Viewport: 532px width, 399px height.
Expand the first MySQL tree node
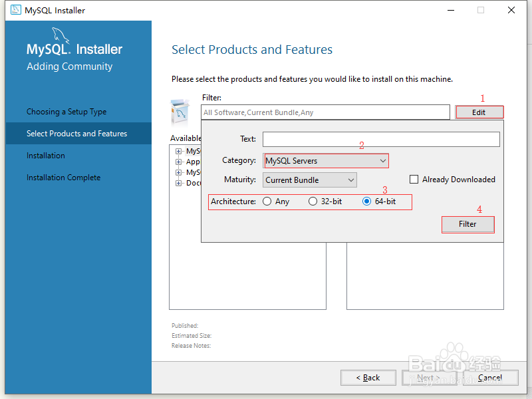(178, 151)
